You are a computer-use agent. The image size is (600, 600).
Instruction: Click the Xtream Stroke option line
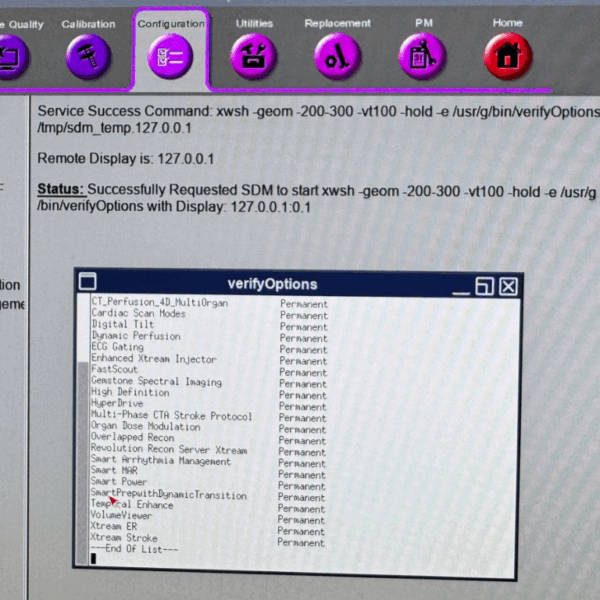pos(124,538)
